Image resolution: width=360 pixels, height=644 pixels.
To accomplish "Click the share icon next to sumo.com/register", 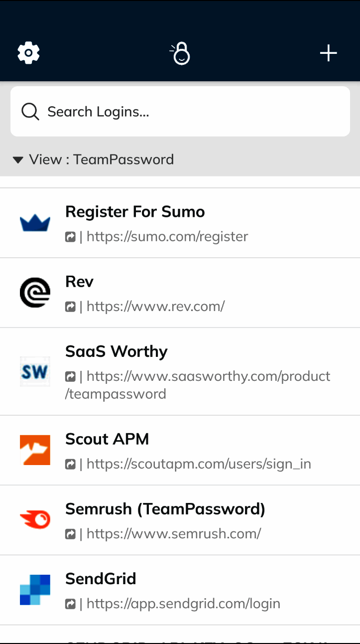I will tap(70, 237).
